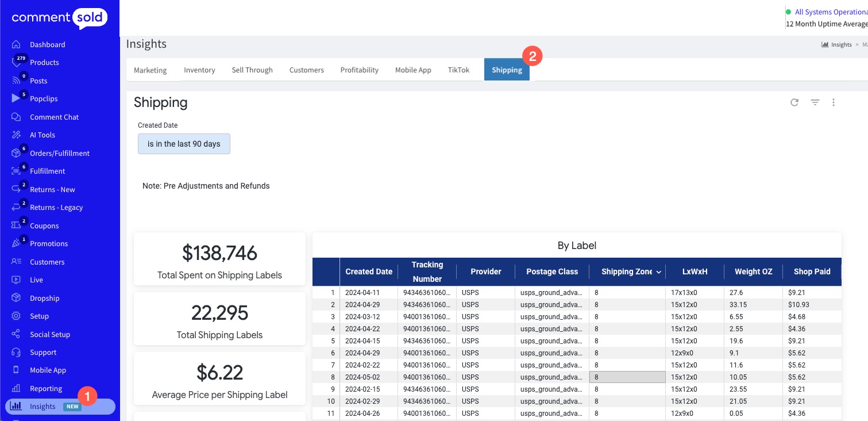Image resolution: width=868 pixels, height=421 pixels.
Task: Click the reload data icon
Action: (x=794, y=102)
